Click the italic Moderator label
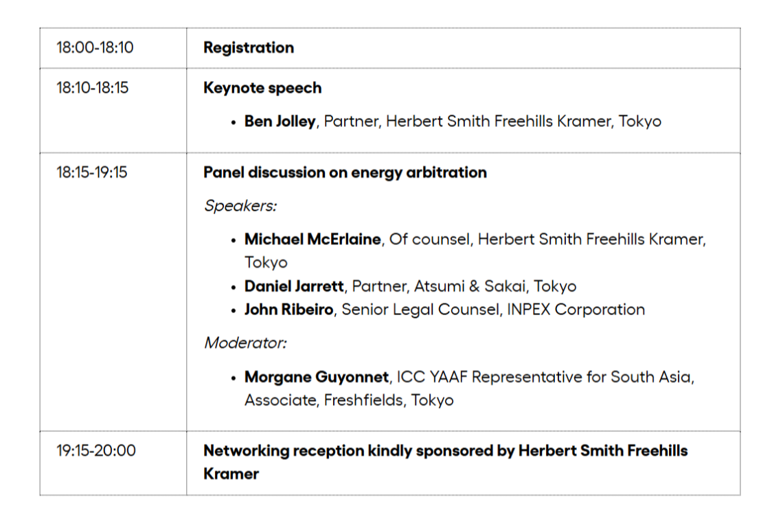Screen dimensions: 783x532 [x=245, y=343]
